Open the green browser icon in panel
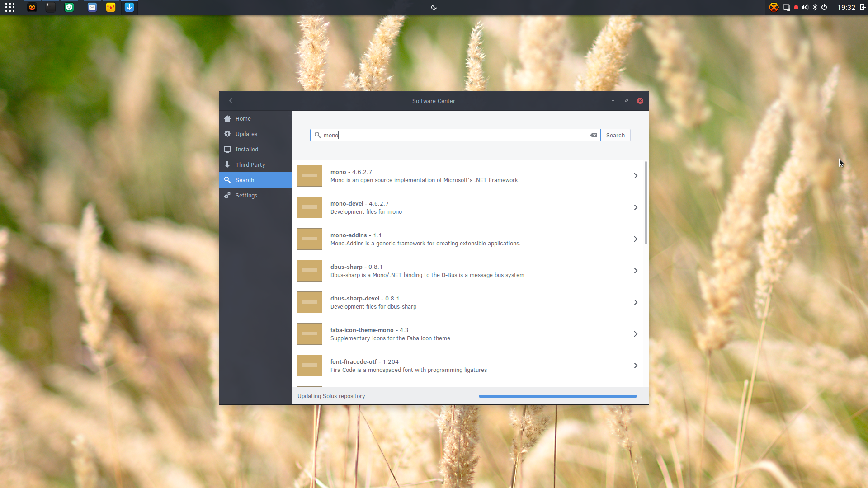Screen dimensions: 868x488 tap(69, 7)
